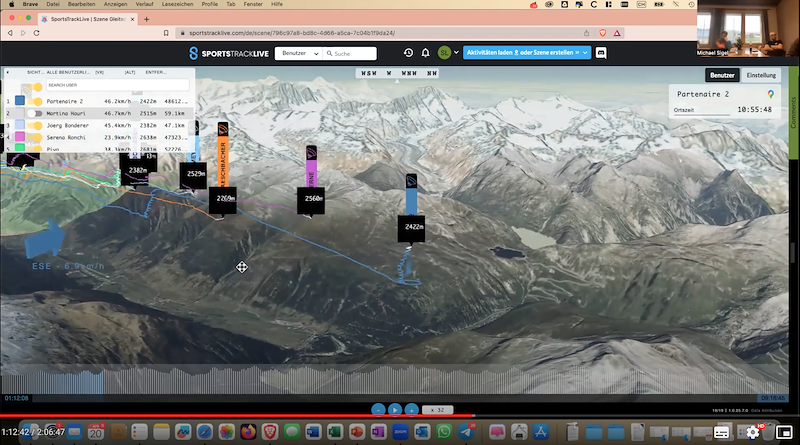Viewport: 800px width, 445px height.
Task: Click the altitude timeline waveform bar
Action: 394,380
